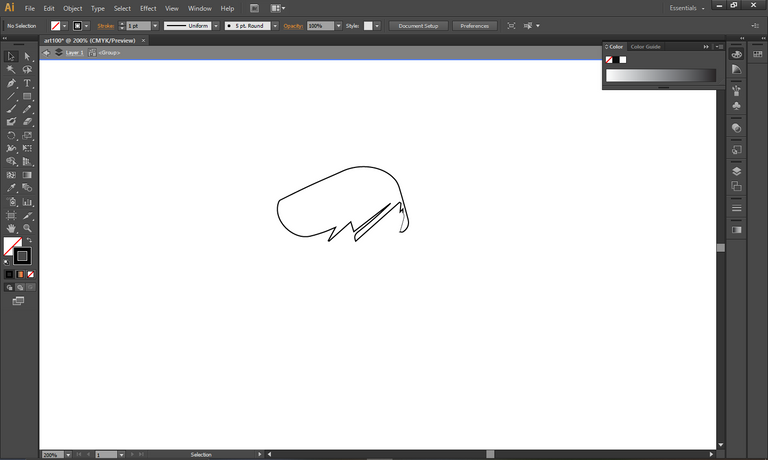The width and height of the screenshot is (768, 460).
Task: Select the Line Segment tool
Action: pyautogui.click(x=11, y=96)
